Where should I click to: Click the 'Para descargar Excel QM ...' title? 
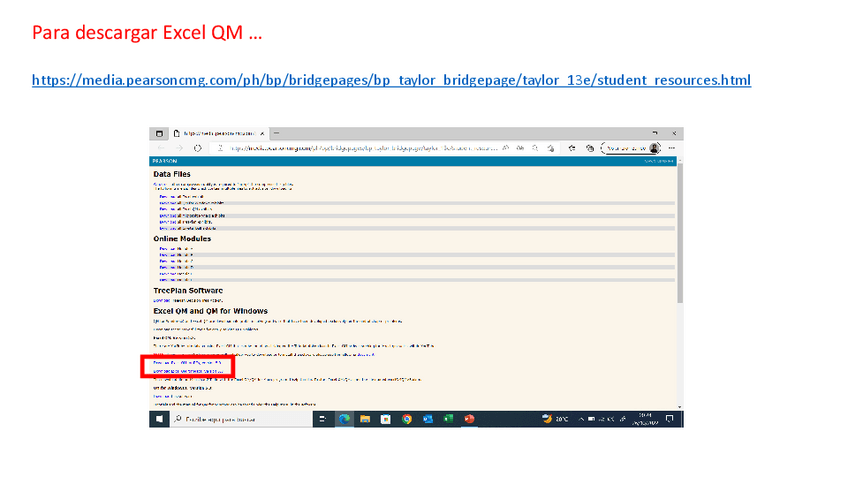coord(147,32)
